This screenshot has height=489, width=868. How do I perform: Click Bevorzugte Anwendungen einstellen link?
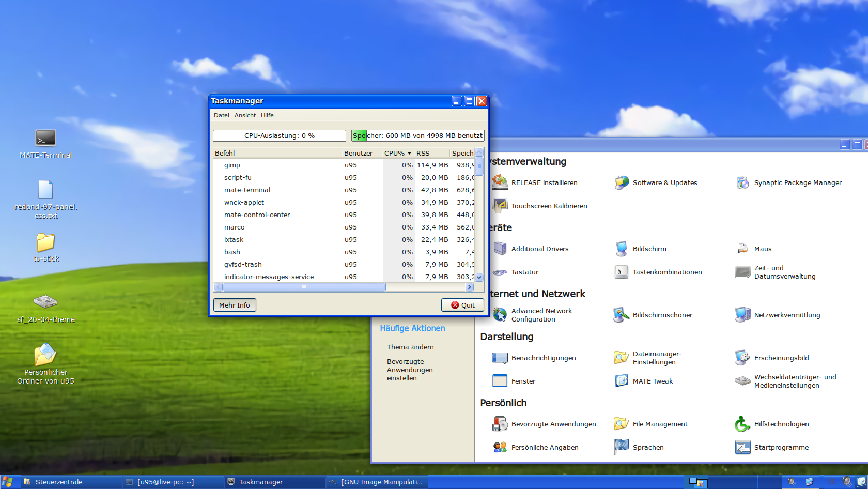tap(410, 370)
